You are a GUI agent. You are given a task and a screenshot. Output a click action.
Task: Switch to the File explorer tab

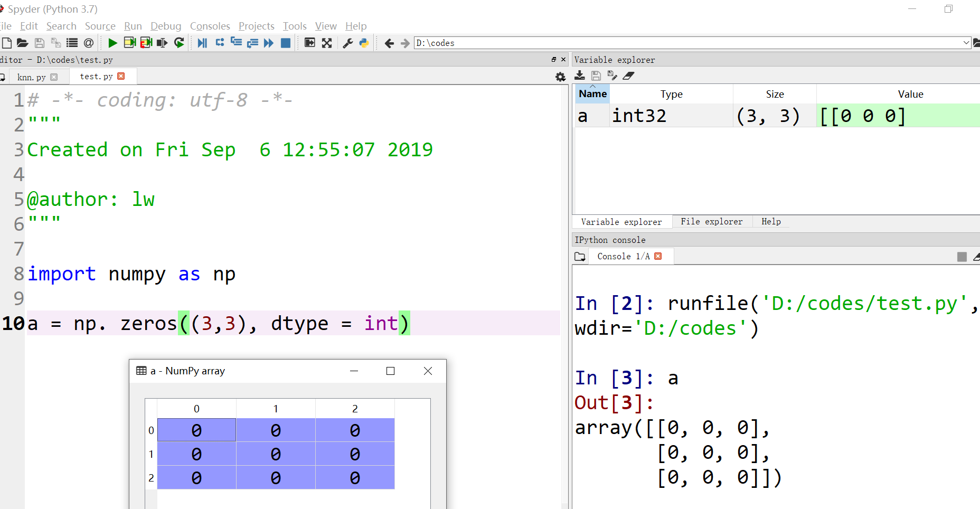point(711,221)
